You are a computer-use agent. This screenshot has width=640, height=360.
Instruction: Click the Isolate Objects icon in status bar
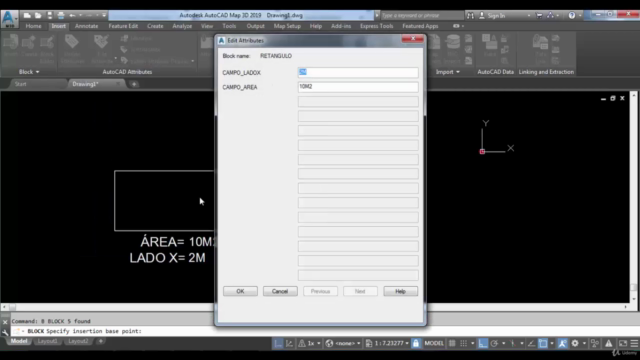[595, 344]
